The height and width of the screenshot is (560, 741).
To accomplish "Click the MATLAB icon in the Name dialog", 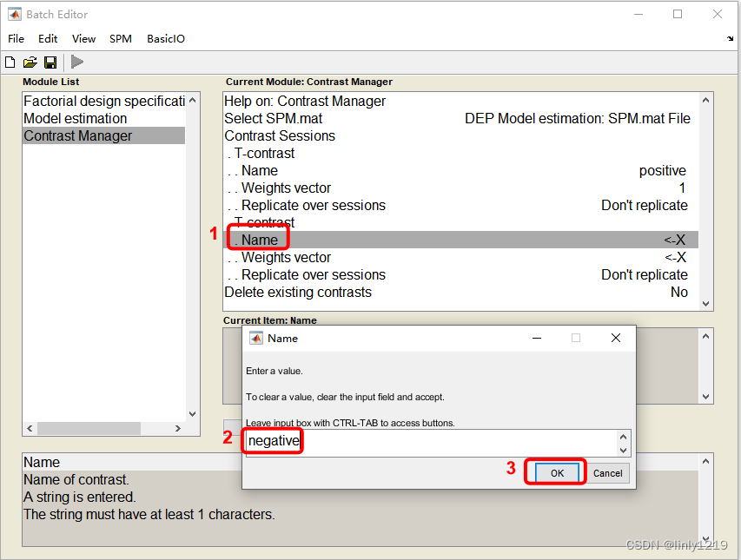I will (x=256, y=339).
